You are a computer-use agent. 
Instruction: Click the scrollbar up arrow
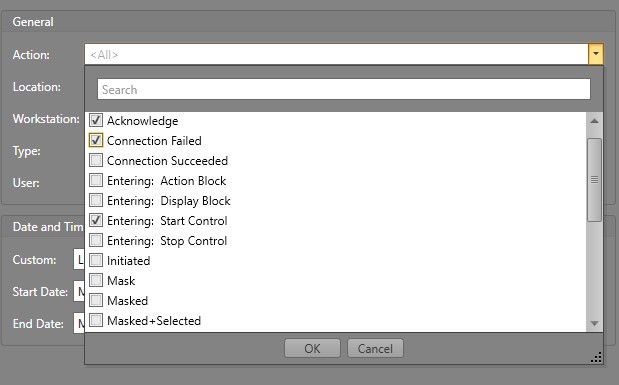point(594,121)
